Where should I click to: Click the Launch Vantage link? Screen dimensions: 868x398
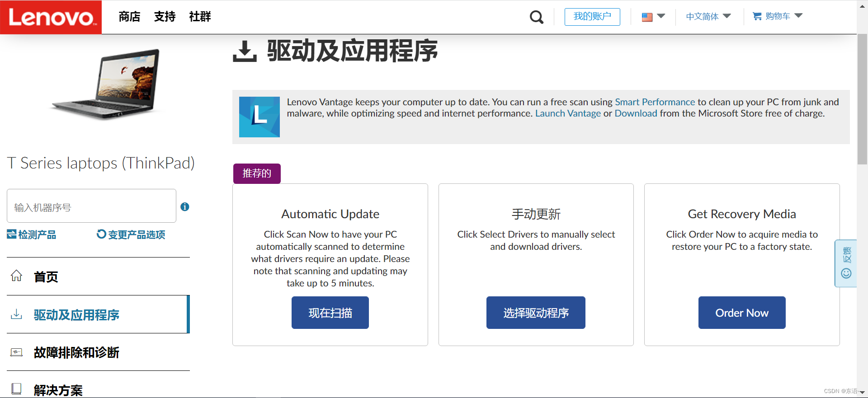tap(568, 113)
